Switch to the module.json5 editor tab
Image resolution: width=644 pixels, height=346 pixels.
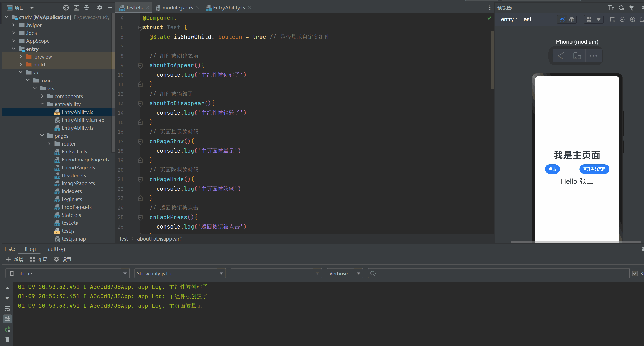click(x=178, y=8)
